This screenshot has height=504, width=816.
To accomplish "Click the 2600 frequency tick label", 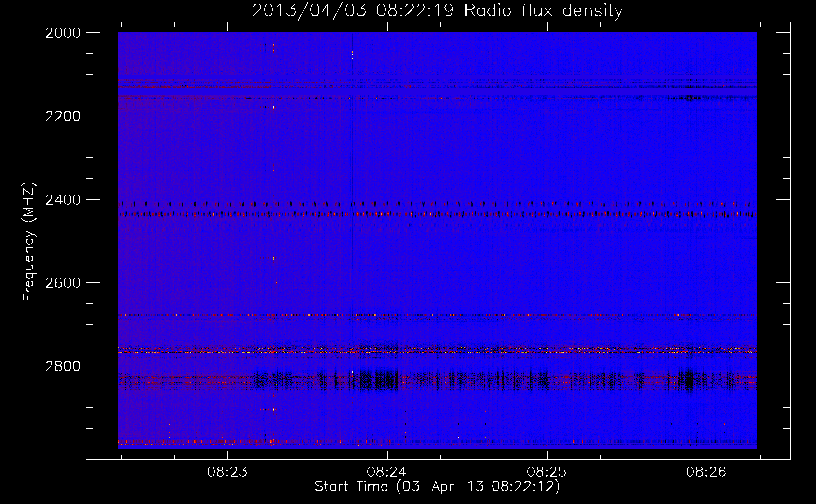I will pyautogui.click(x=63, y=283).
